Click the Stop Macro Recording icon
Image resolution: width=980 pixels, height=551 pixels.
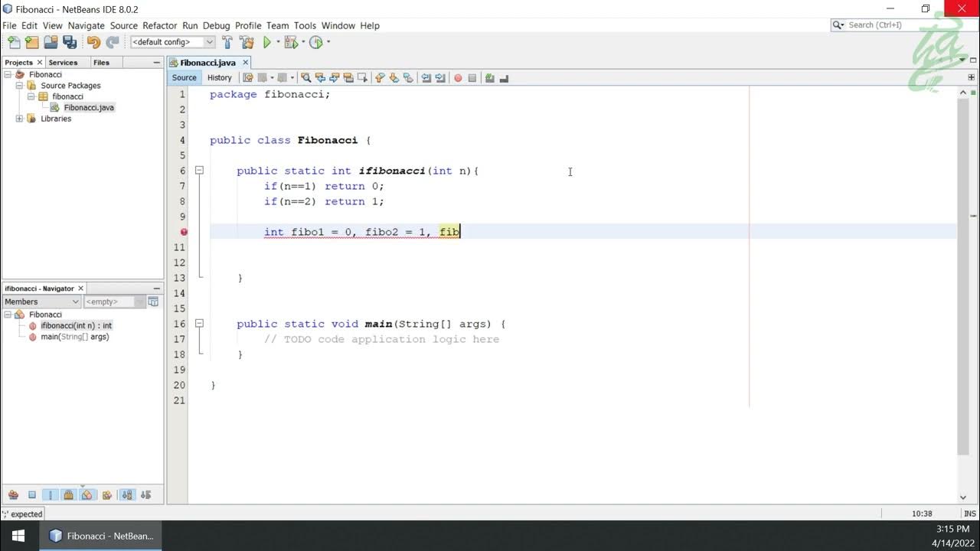(472, 77)
